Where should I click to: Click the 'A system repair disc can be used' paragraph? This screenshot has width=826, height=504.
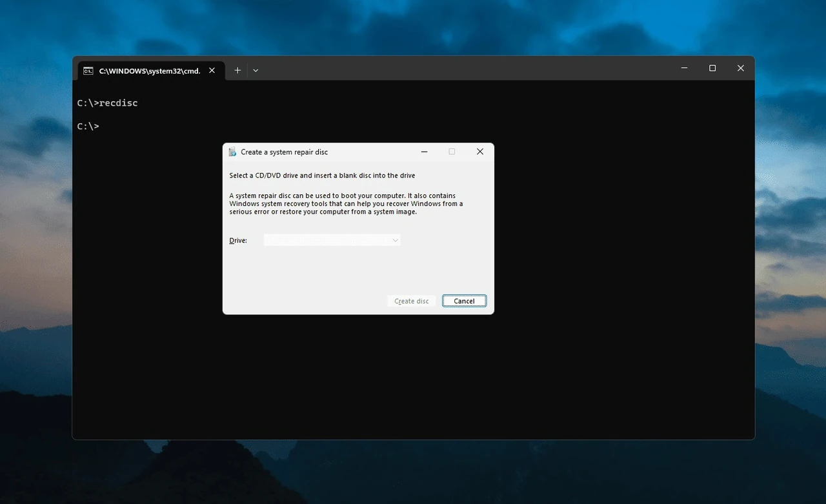tap(347, 203)
